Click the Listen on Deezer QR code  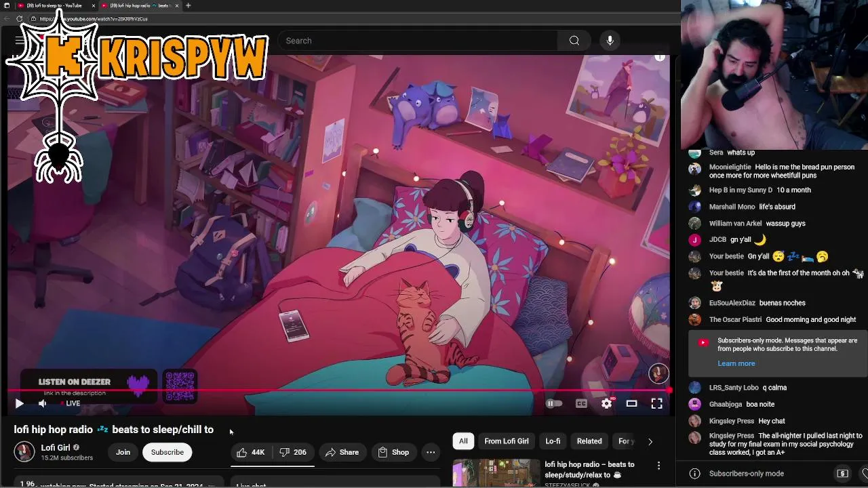180,386
